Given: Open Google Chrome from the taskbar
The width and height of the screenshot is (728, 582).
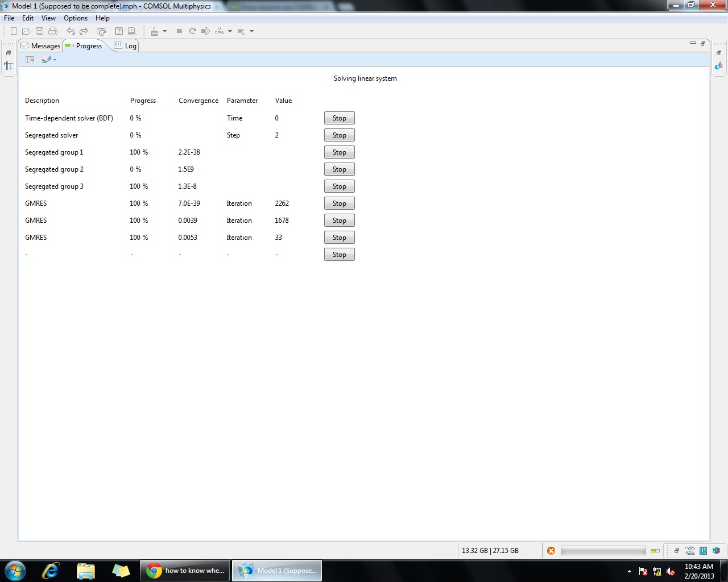Looking at the screenshot, I should [185, 571].
